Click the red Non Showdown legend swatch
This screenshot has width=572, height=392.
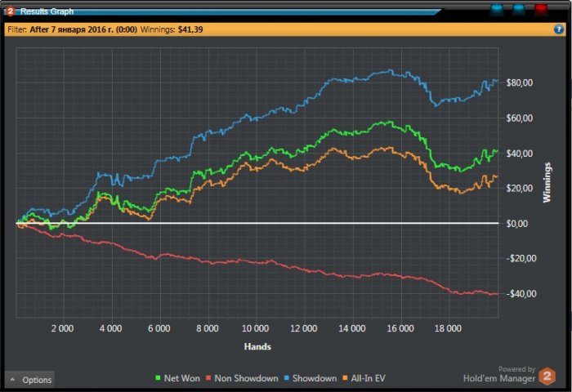click(208, 378)
